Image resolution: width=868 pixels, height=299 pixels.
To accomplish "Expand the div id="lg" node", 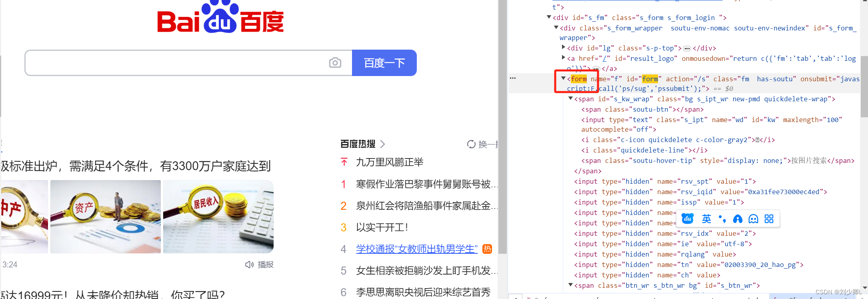I will (564, 48).
